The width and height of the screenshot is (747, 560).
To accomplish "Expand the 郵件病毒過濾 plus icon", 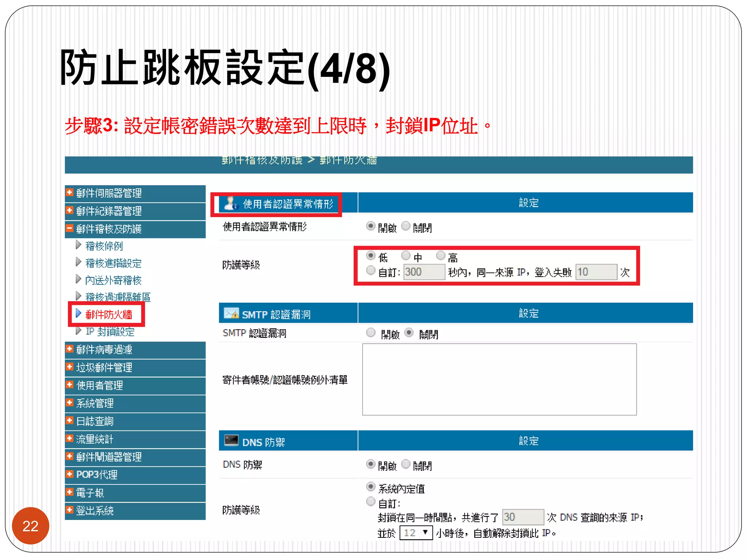I will (69, 349).
